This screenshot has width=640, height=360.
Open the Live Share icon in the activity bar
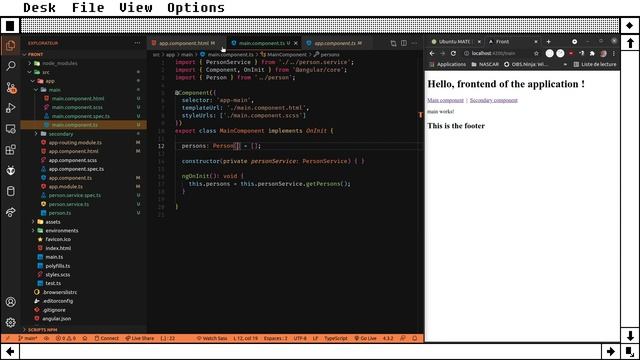coord(11,212)
